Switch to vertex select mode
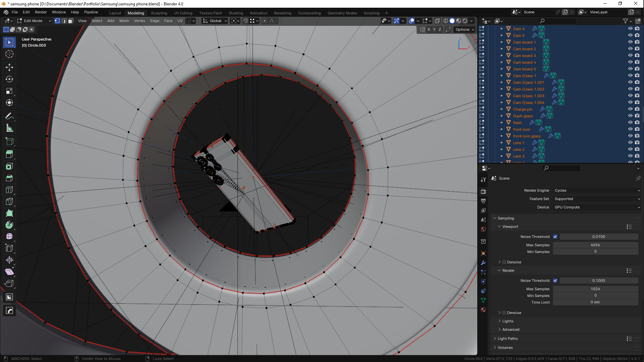644x362 pixels. click(x=57, y=21)
